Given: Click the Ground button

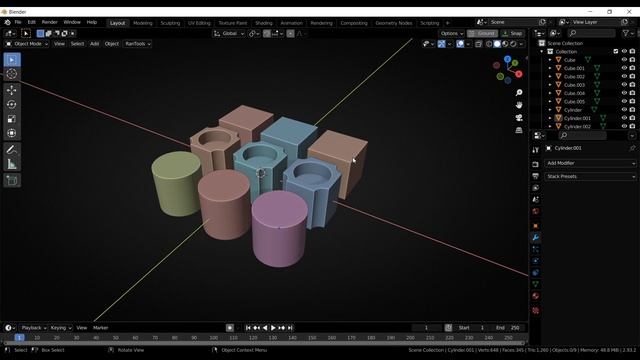Looking at the screenshot, I should (x=482, y=33).
